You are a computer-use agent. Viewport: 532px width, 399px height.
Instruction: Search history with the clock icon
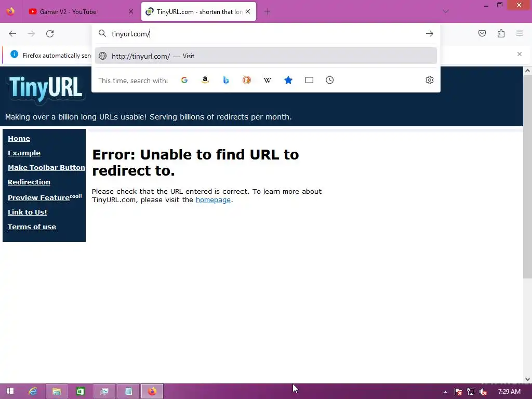pyautogui.click(x=330, y=80)
